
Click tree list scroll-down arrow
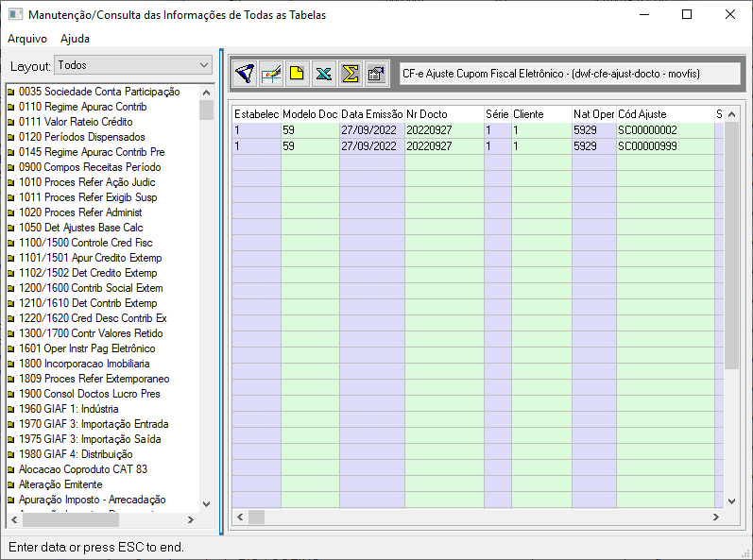click(207, 504)
